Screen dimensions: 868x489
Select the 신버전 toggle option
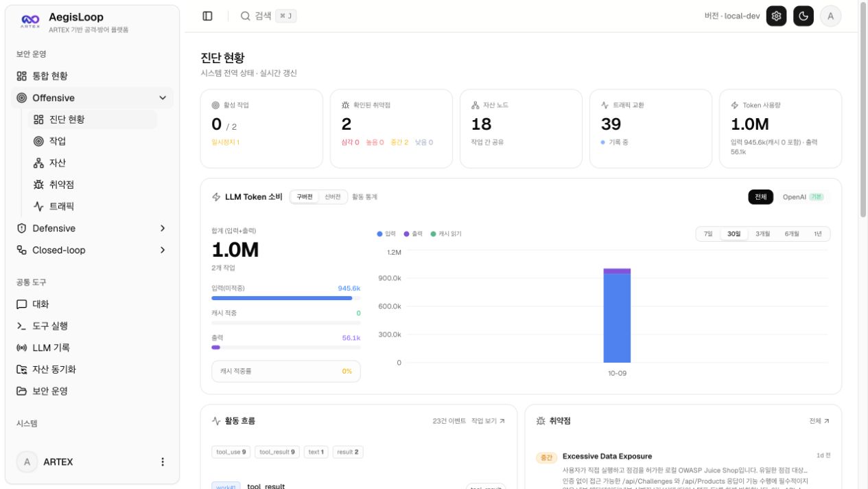point(333,197)
